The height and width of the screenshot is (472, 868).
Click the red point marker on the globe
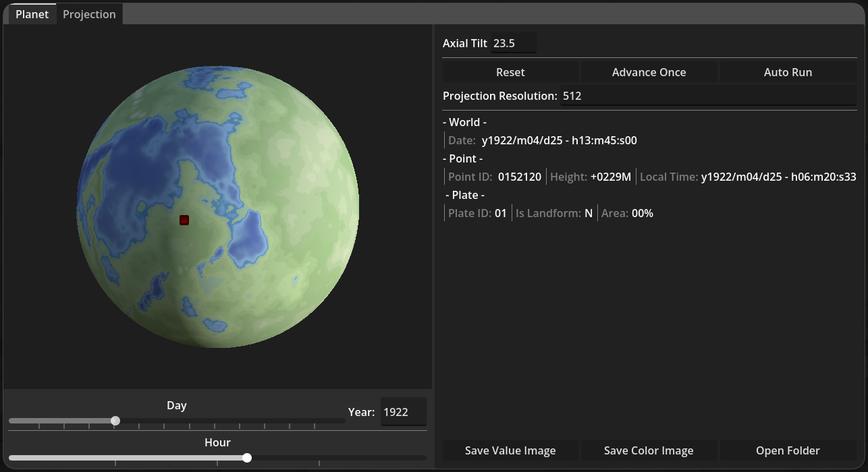point(184,220)
